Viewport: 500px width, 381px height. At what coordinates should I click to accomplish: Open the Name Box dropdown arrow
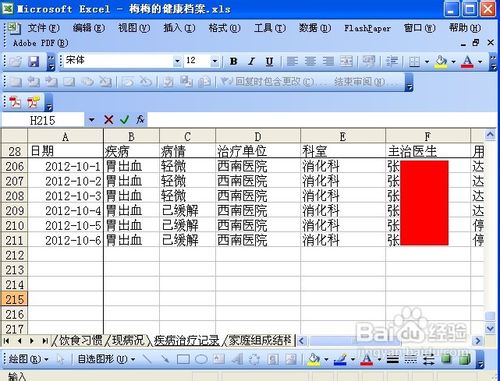pyautogui.click(x=92, y=120)
